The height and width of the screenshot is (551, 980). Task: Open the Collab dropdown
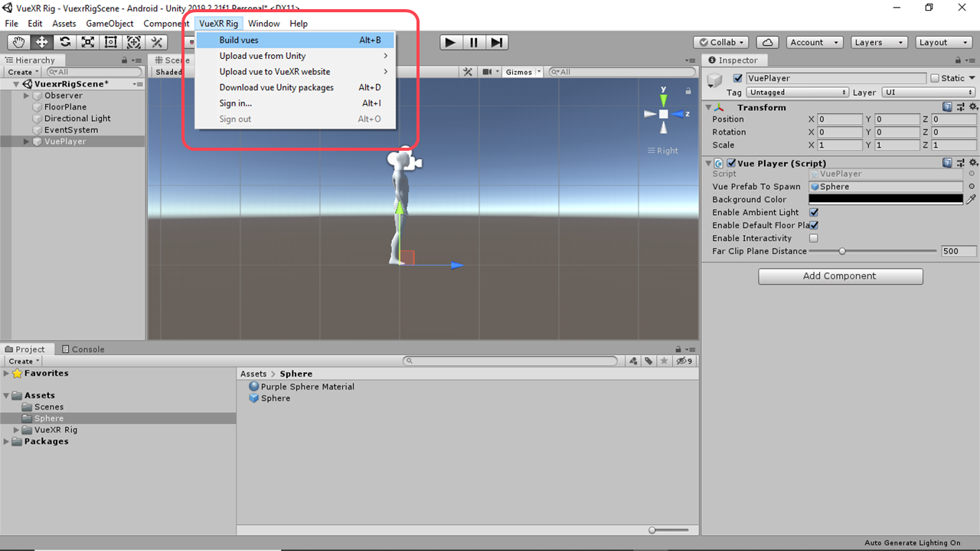[721, 42]
